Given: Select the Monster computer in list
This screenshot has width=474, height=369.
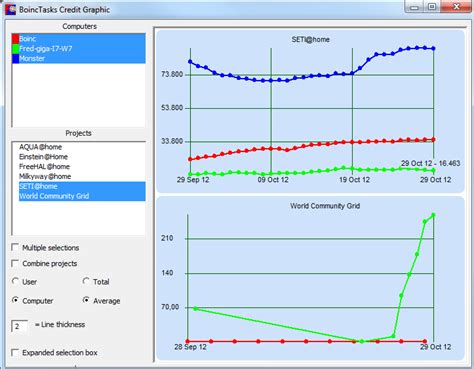Looking at the screenshot, I should tap(79, 59).
